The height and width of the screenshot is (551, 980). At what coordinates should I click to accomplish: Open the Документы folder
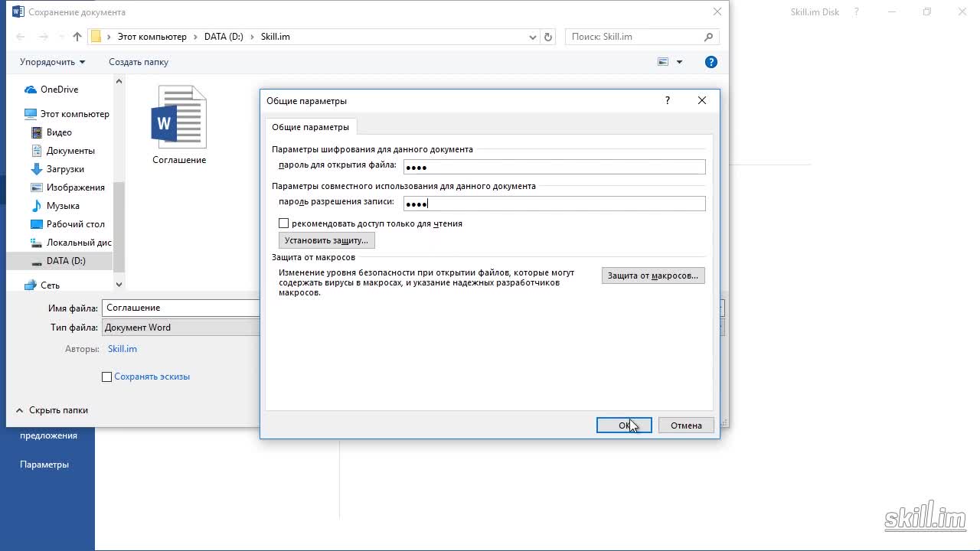tap(63, 151)
